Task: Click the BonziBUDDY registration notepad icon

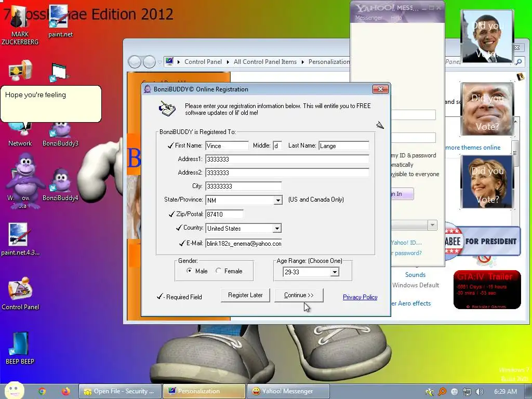Action: point(167,108)
